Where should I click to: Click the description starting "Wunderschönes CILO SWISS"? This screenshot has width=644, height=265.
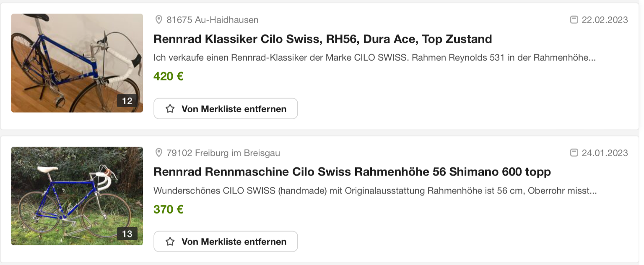(x=375, y=191)
